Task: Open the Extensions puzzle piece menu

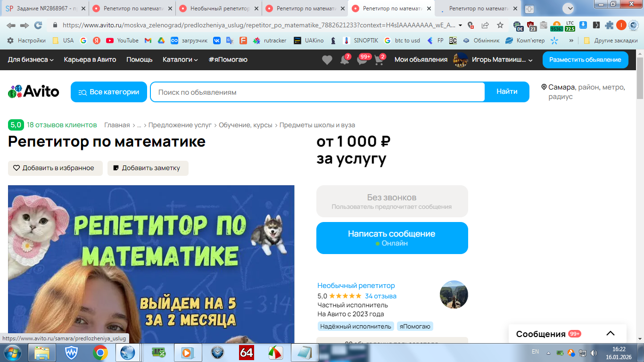Action: click(x=609, y=25)
